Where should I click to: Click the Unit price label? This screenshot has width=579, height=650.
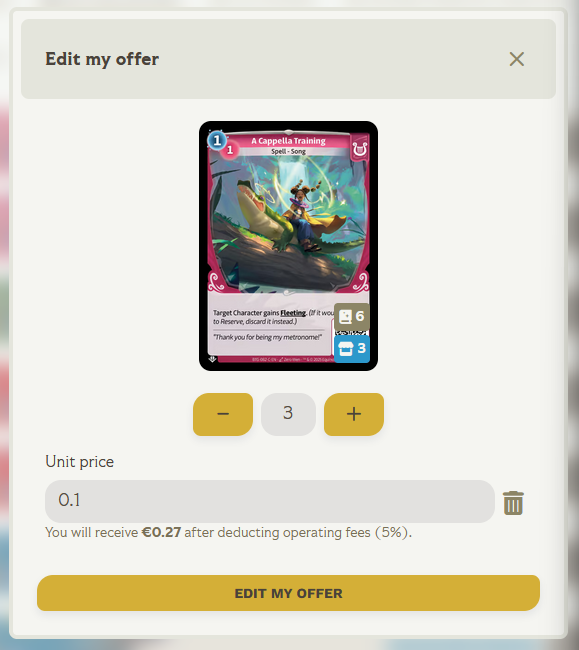point(80,462)
